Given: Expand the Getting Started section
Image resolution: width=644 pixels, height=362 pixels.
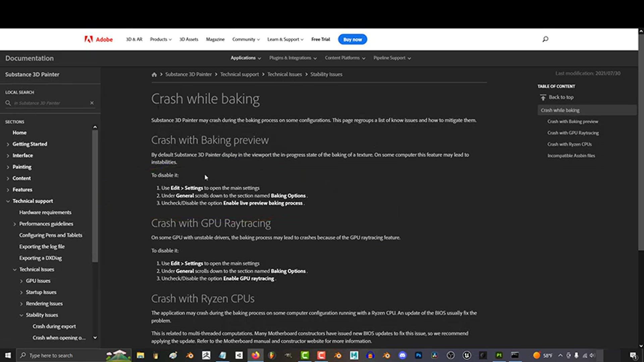Looking at the screenshot, I should click(x=8, y=144).
